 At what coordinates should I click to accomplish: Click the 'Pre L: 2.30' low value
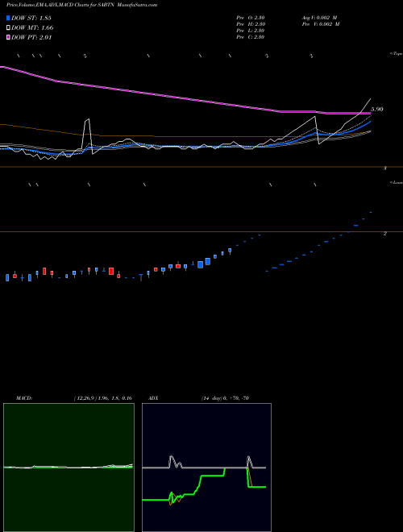[251, 31]
